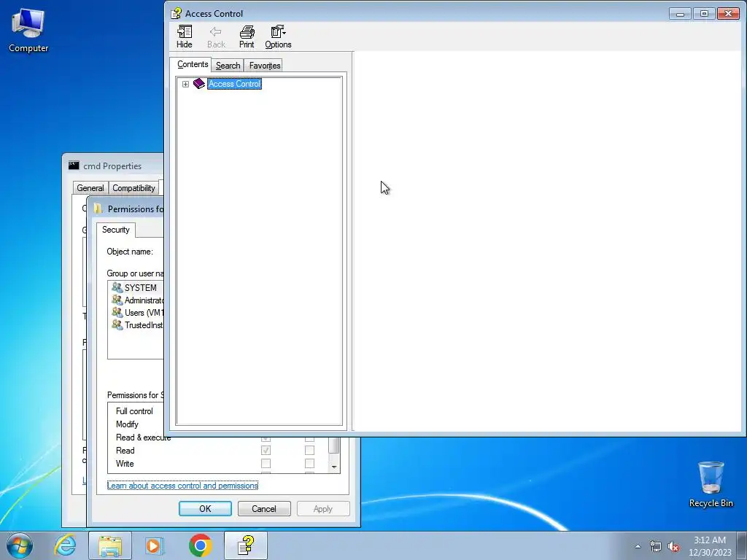This screenshot has width=747, height=560.
Task: Select the TrustedInstaller entry
Action: 136,324
